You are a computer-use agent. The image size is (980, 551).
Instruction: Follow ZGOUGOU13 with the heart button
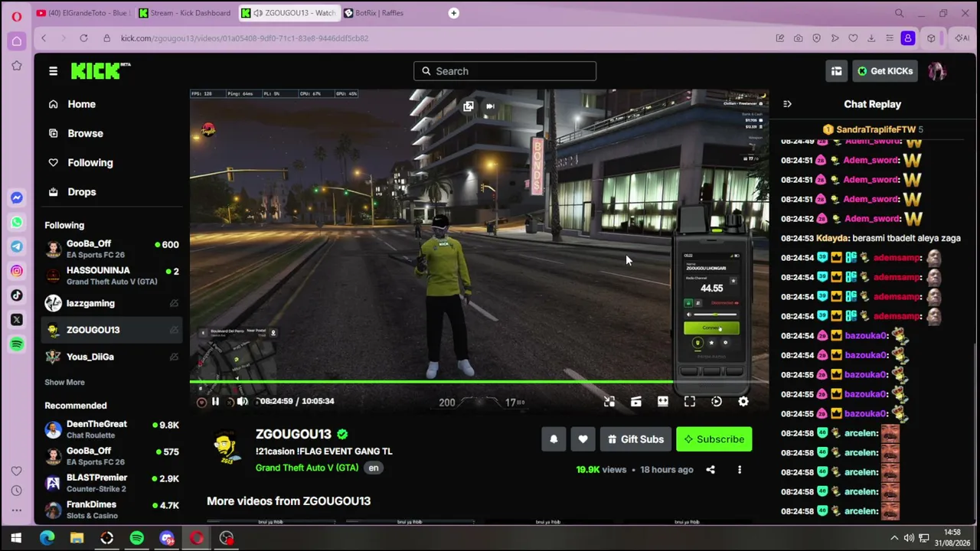(583, 439)
